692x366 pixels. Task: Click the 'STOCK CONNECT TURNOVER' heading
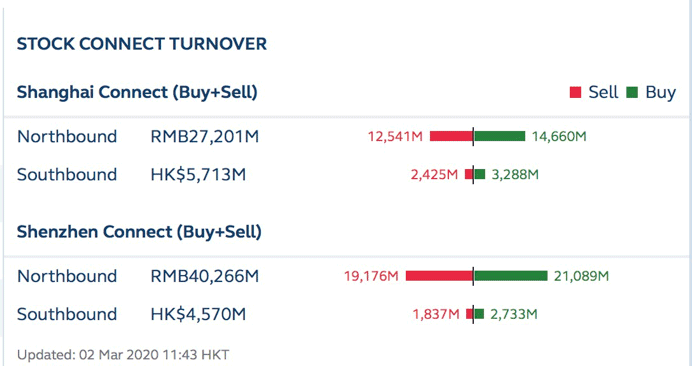click(142, 44)
